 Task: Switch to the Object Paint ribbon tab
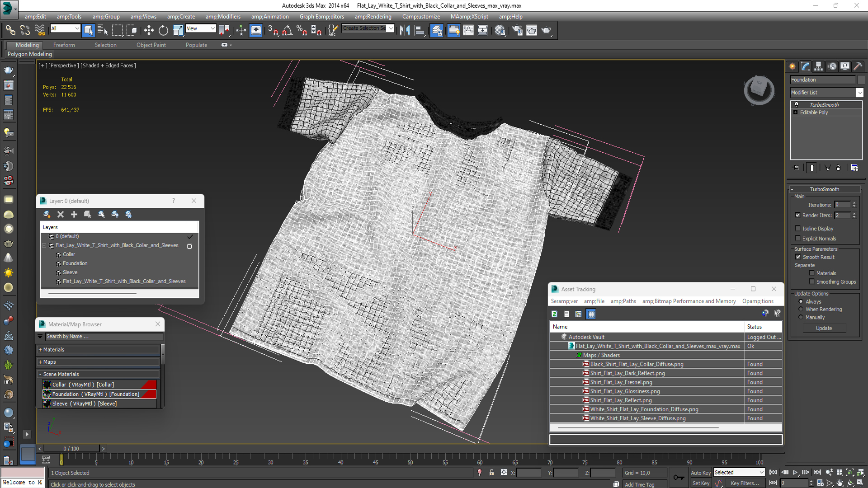click(151, 45)
